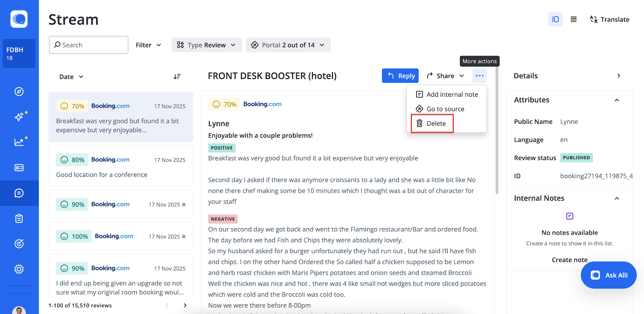The height and width of the screenshot is (314, 644).
Task: Open the compass Explore icon in sidebar
Action: [x=19, y=91]
